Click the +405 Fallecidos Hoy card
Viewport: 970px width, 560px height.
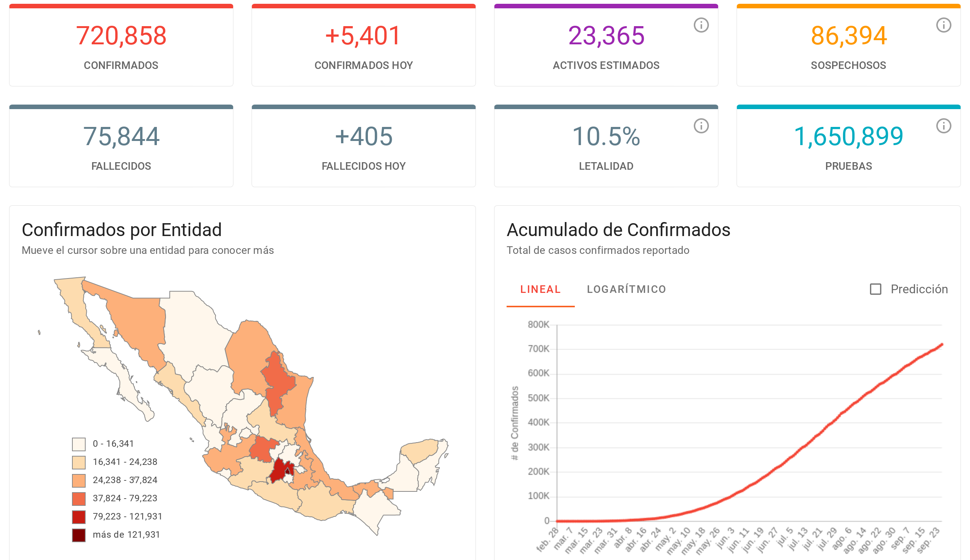click(x=363, y=146)
